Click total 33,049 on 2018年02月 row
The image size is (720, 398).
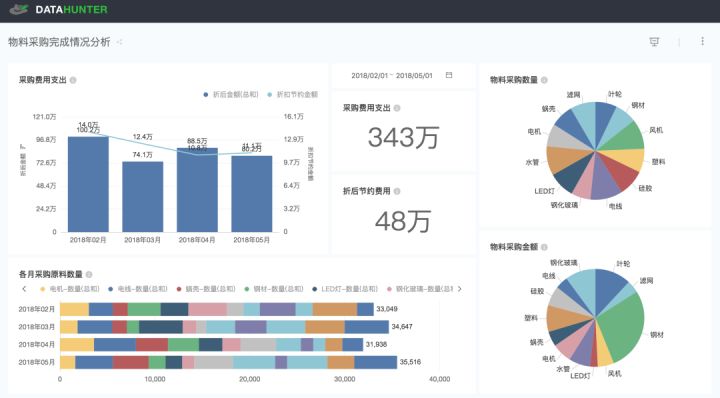pos(387,309)
